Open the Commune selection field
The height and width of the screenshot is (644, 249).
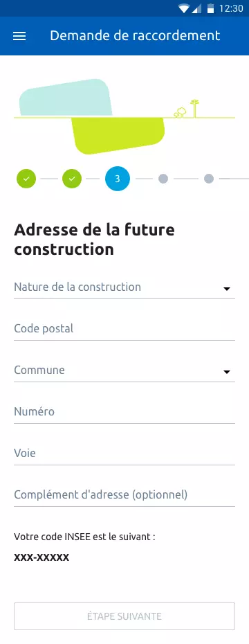tap(124, 370)
